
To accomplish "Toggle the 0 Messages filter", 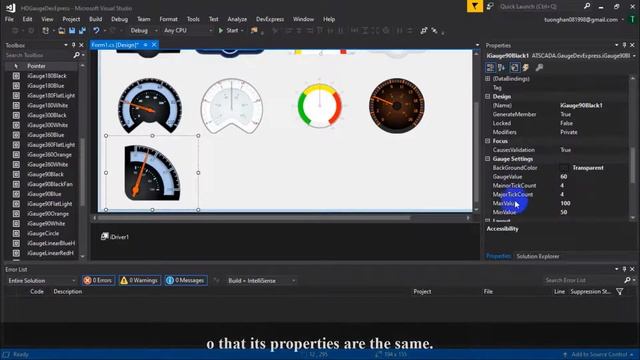I will click(x=186, y=280).
